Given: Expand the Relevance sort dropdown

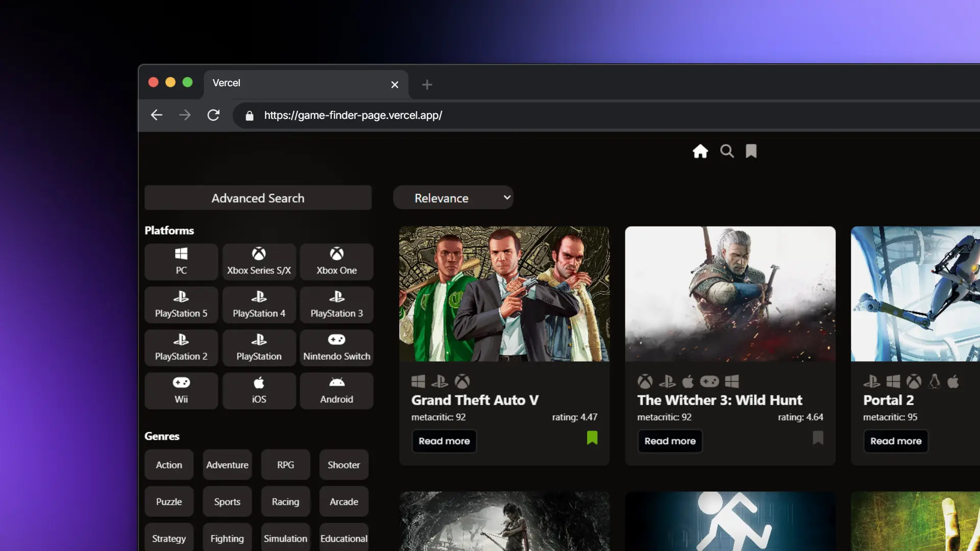Looking at the screenshot, I should point(453,198).
